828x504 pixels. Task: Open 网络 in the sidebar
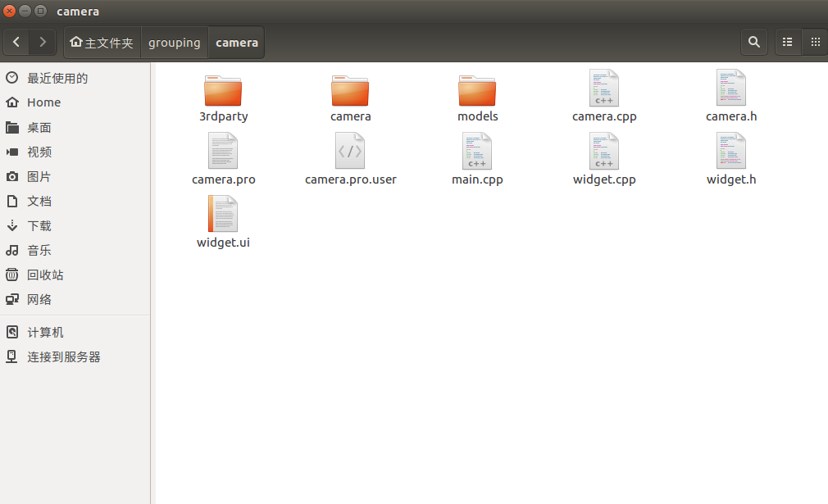tap(75, 299)
